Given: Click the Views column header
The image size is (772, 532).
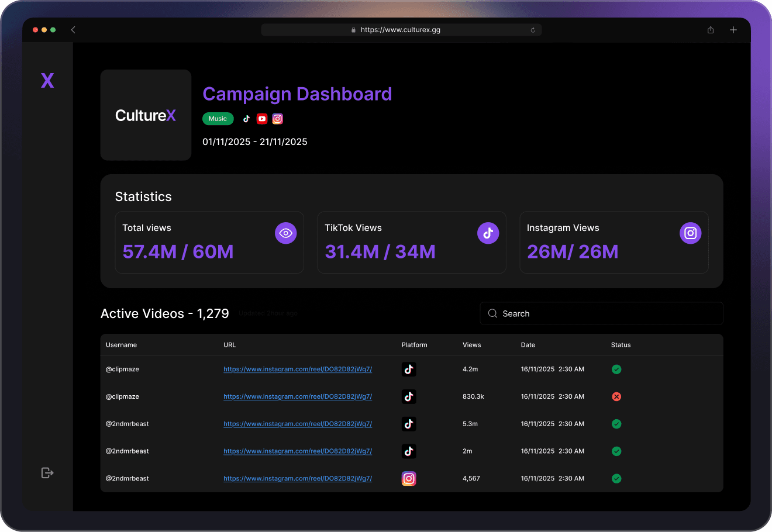Looking at the screenshot, I should coord(471,345).
